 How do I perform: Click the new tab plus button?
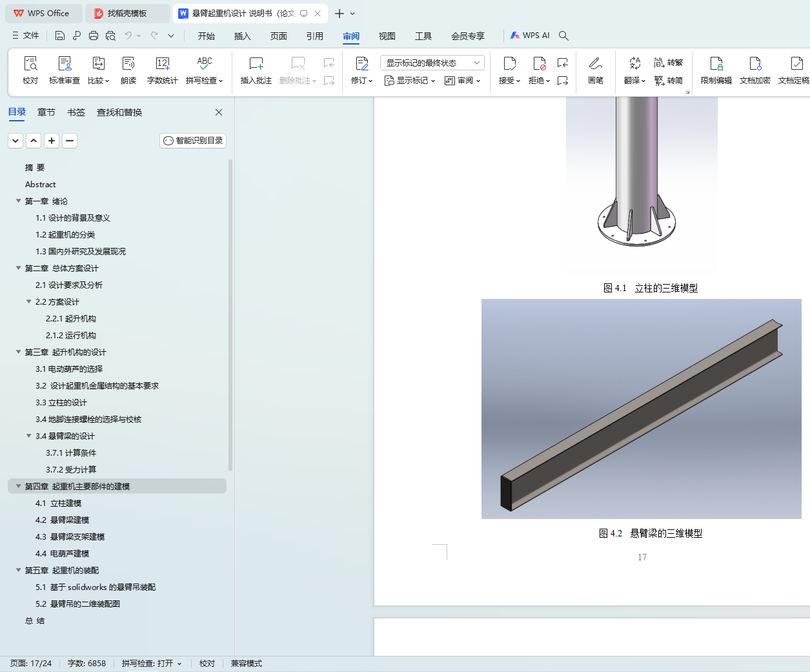[x=339, y=13]
